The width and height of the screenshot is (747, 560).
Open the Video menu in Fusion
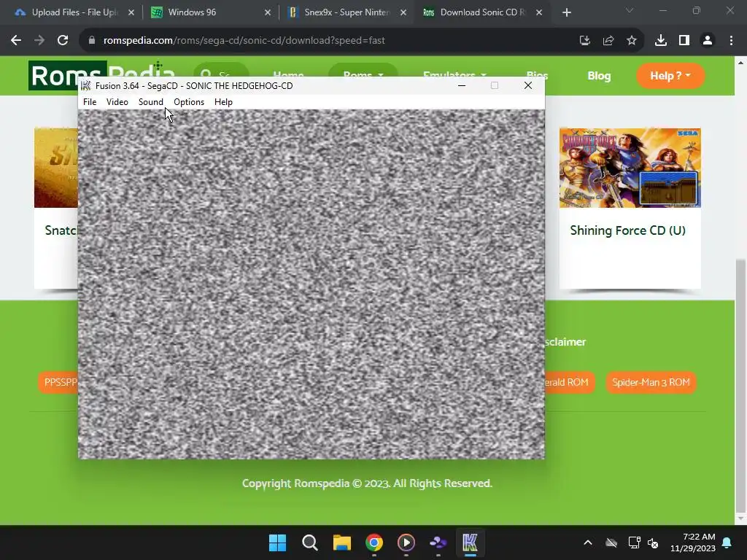point(117,102)
